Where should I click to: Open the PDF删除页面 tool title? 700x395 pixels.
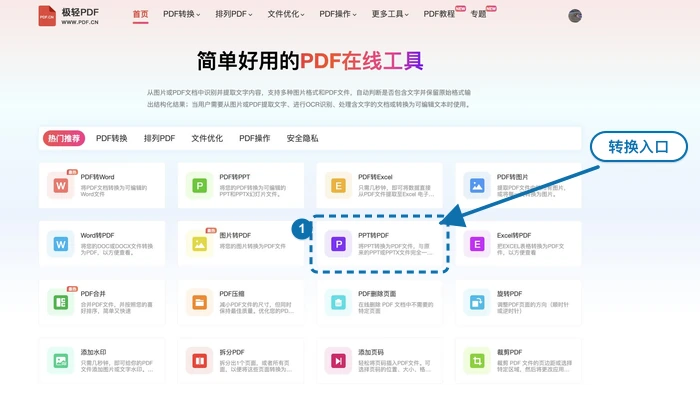coord(377,294)
